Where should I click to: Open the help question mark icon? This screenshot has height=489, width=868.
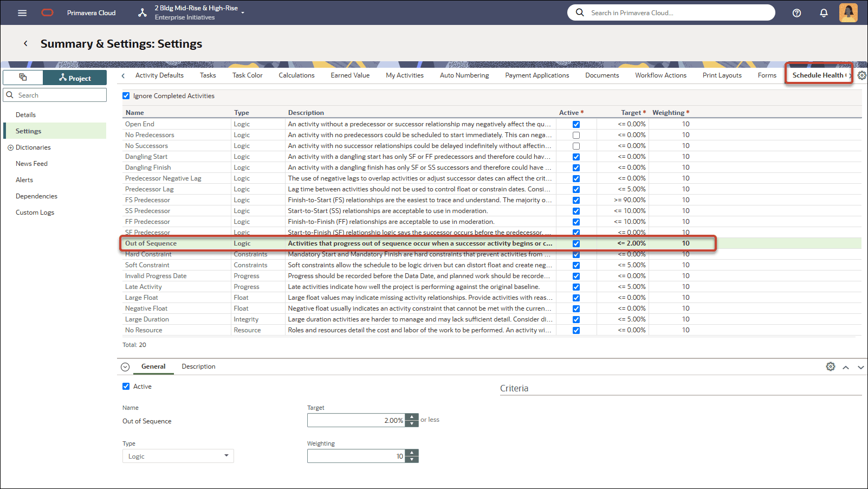796,13
